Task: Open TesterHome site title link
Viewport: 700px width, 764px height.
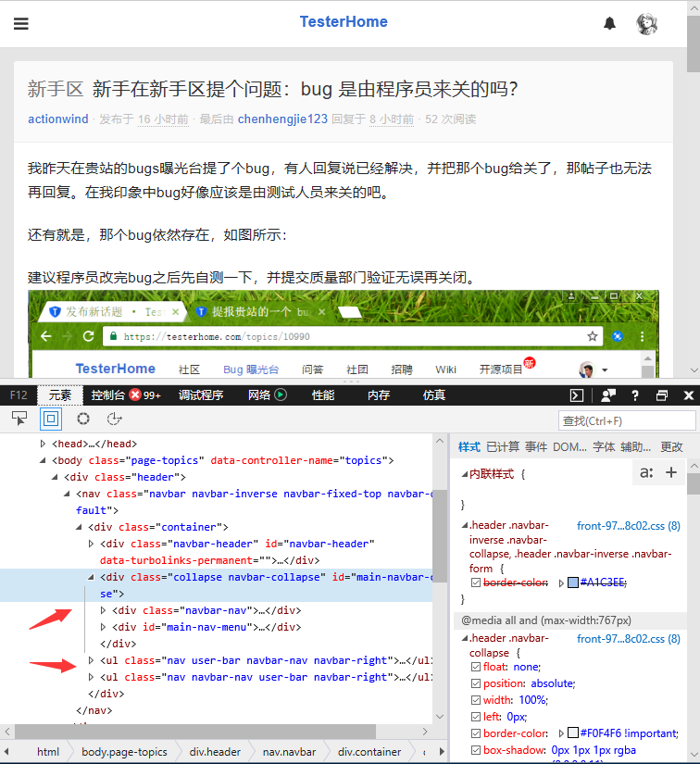Action: pyautogui.click(x=344, y=21)
